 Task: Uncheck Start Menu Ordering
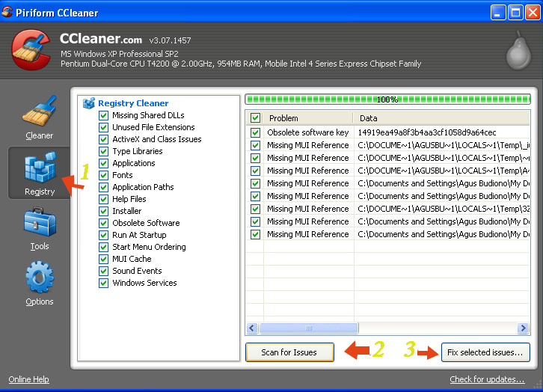click(103, 247)
